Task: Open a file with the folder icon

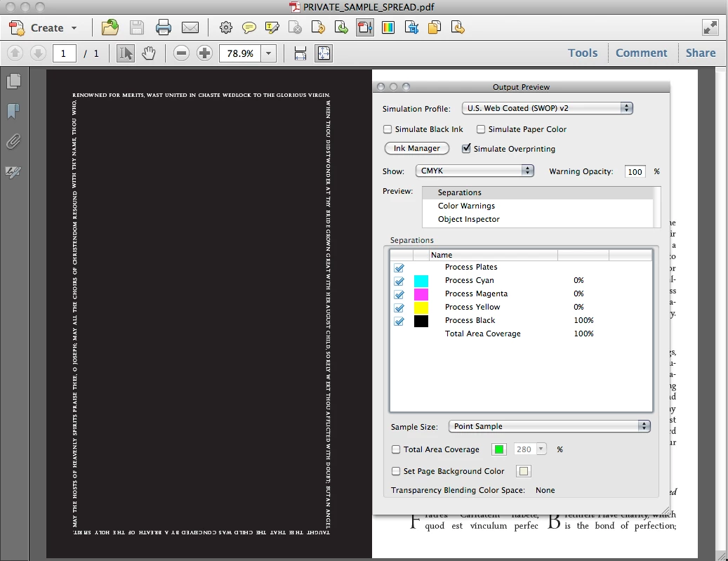Action: pos(110,28)
